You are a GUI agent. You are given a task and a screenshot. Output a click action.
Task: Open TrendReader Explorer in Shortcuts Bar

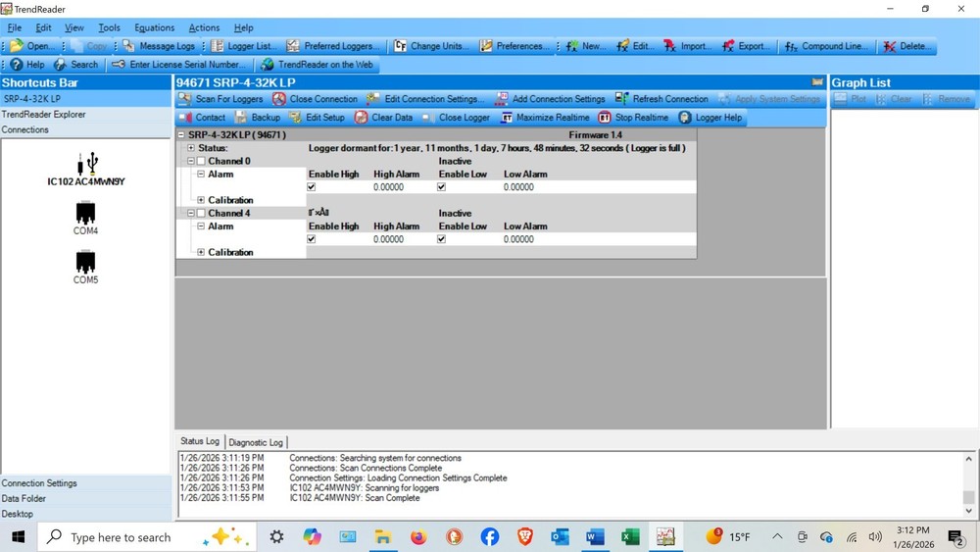point(85,115)
